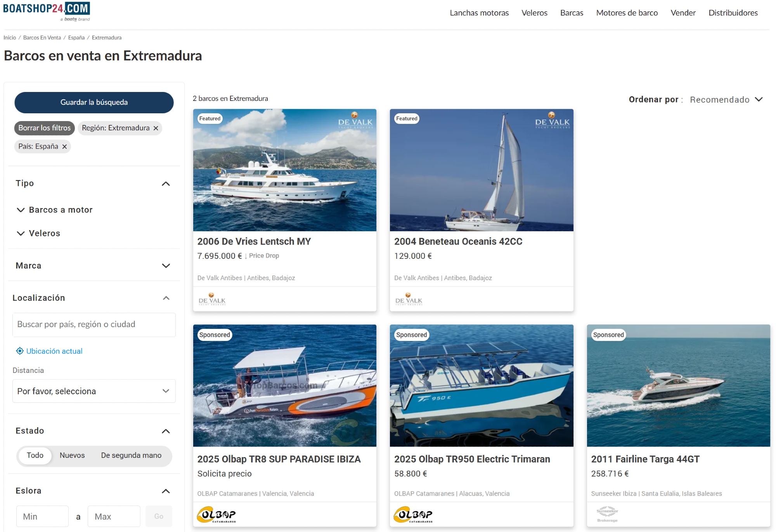This screenshot has height=532, width=776.
Task: Click the current location target icon
Action: tap(20, 351)
